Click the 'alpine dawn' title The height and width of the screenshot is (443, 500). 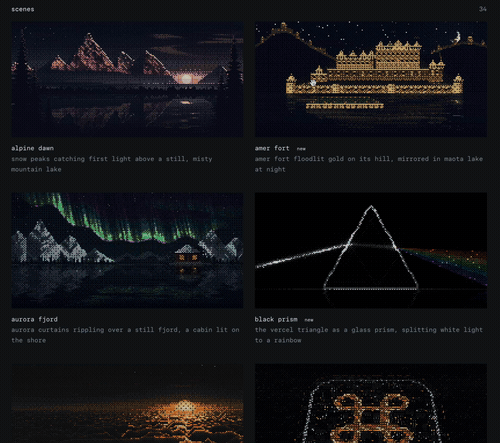click(33, 148)
